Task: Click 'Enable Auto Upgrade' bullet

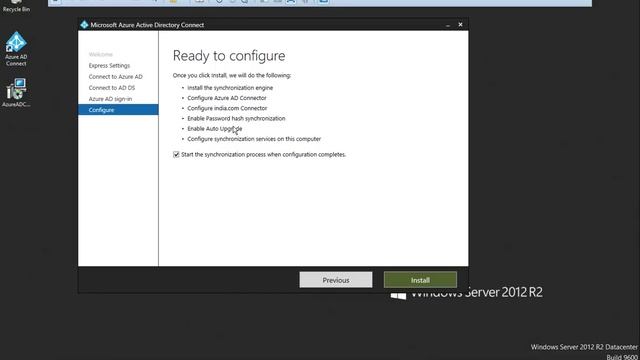Action: [215, 129]
